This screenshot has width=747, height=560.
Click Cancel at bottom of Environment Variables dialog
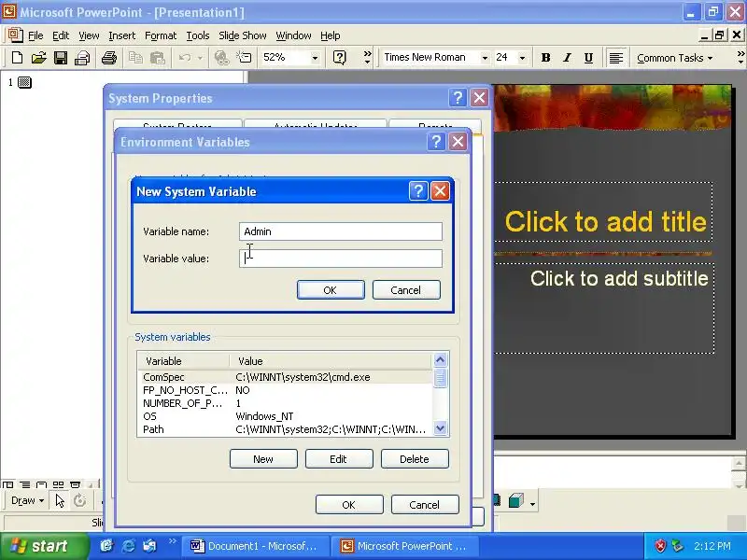click(425, 504)
